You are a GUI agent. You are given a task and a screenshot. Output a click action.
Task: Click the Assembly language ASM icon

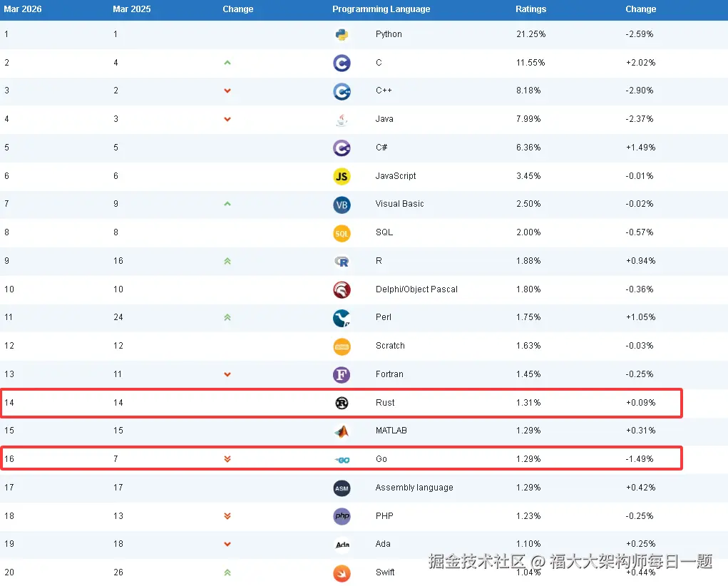342,488
